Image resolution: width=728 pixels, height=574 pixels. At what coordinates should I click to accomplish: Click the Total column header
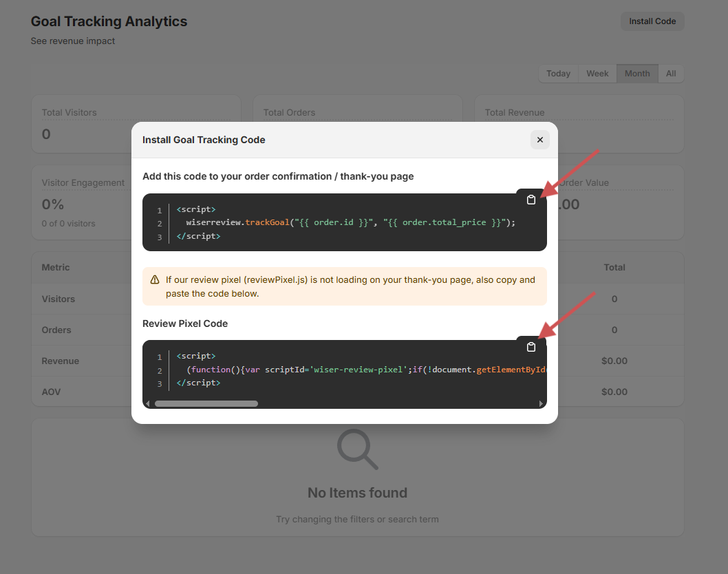[x=614, y=267]
